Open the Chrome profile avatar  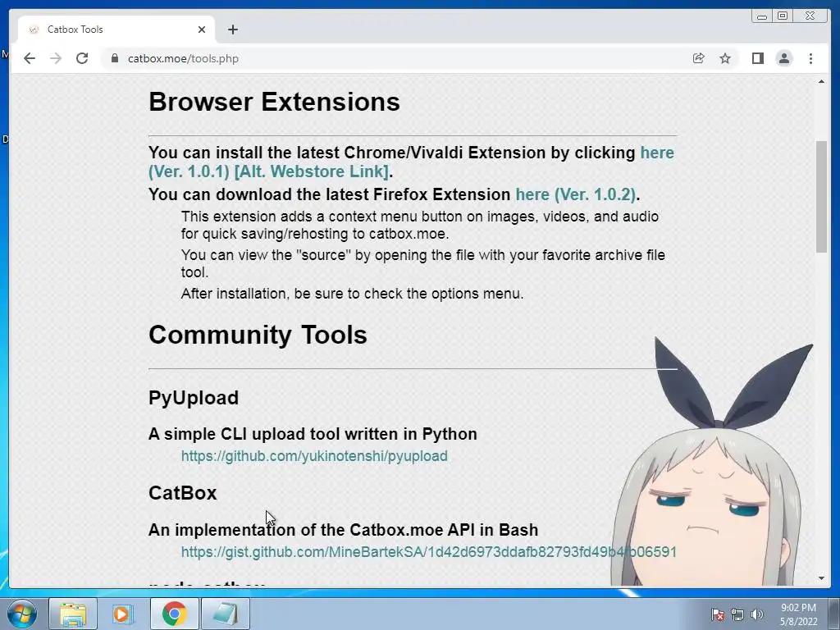783,58
